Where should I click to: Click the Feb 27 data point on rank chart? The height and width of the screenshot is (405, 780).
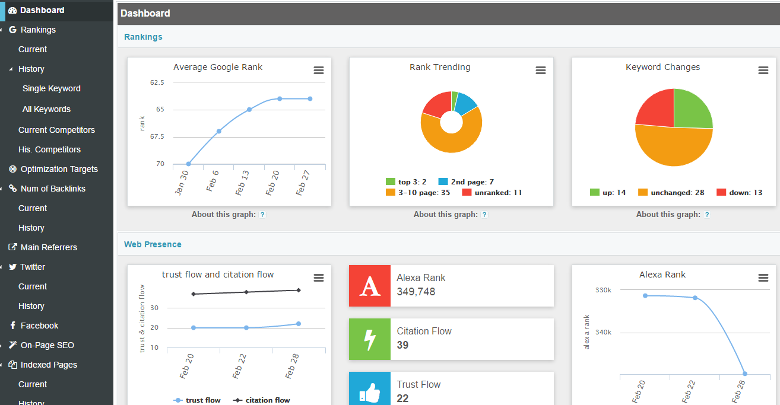coord(310,99)
